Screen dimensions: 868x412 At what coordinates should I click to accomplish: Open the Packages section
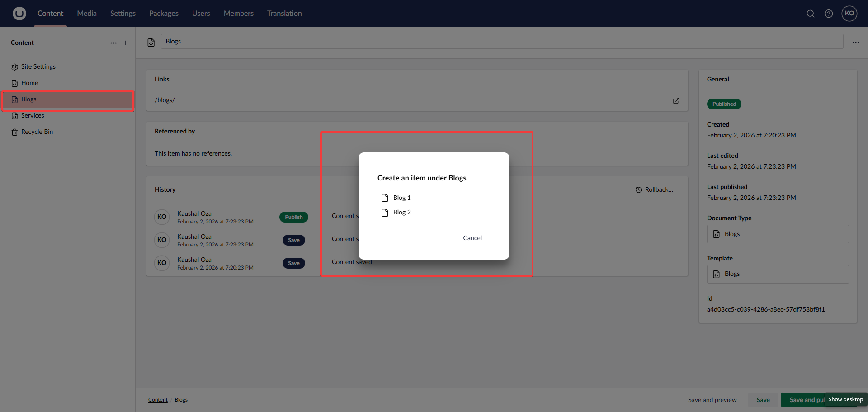point(164,14)
